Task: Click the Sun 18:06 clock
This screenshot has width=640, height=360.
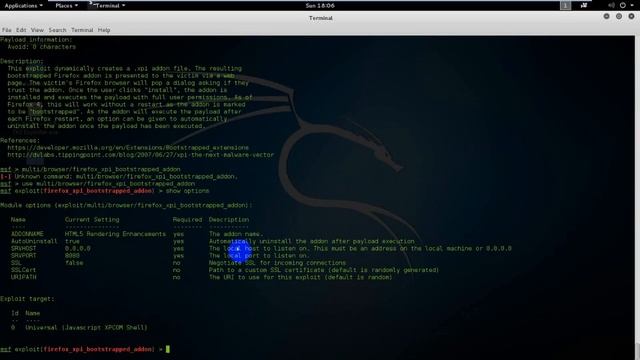Action: [x=320, y=6]
